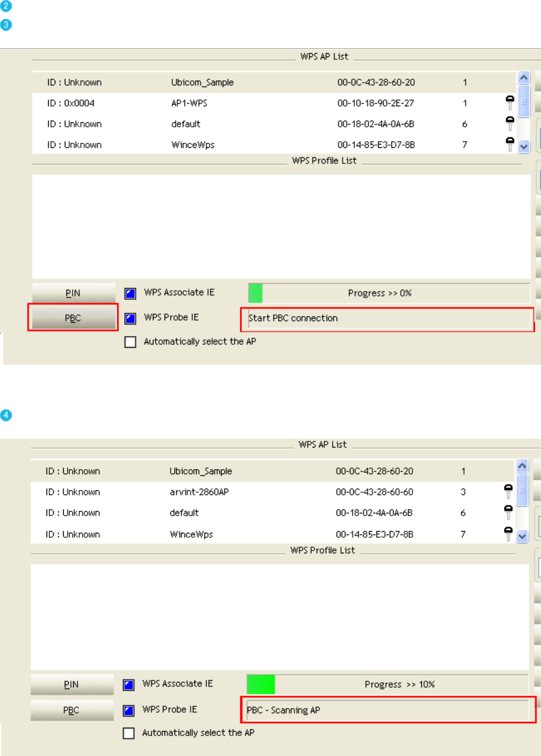Click the PBC - Scanning AP status field
541x756 pixels.
pyautogui.click(x=388, y=710)
